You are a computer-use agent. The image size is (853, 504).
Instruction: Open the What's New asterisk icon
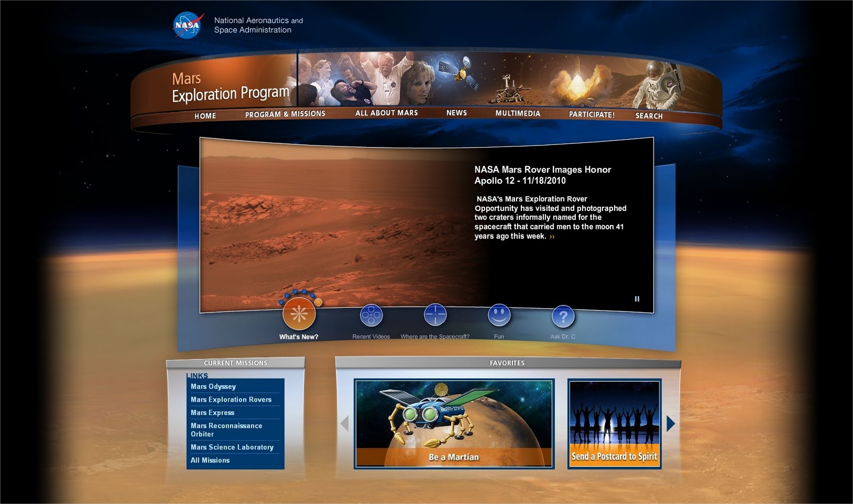pyautogui.click(x=299, y=314)
